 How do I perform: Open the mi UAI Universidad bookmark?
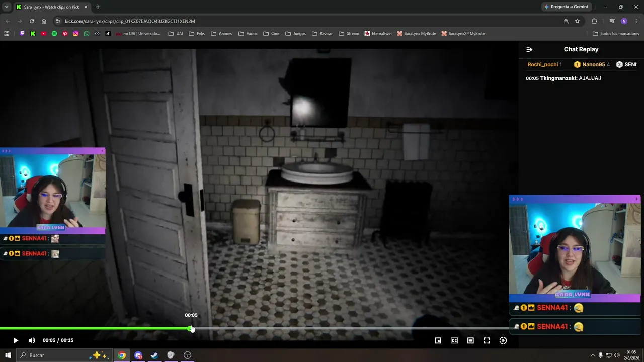pyautogui.click(x=138, y=34)
